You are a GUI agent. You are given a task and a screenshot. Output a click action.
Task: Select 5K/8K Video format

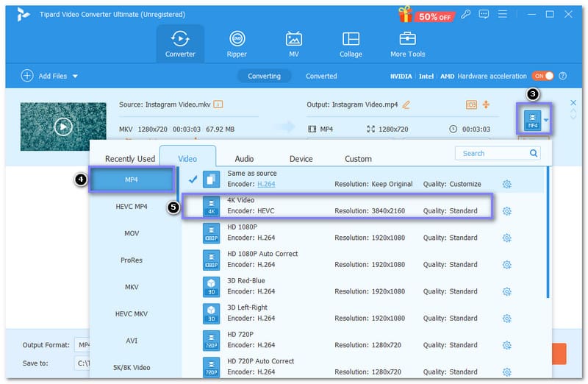[132, 368]
